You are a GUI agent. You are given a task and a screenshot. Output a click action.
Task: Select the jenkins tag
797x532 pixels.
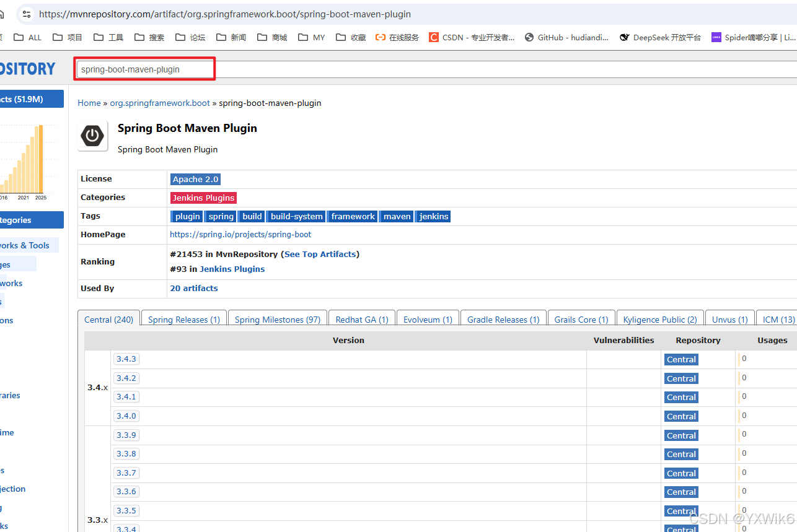(433, 216)
